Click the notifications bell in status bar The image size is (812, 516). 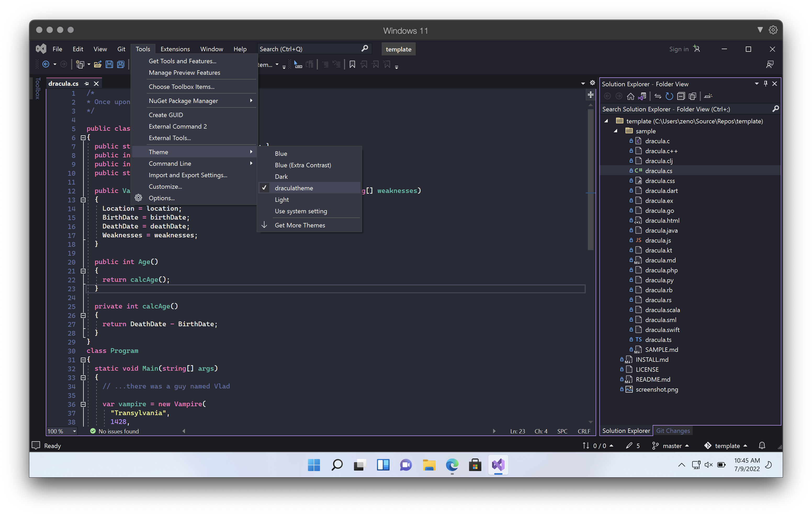762,446
